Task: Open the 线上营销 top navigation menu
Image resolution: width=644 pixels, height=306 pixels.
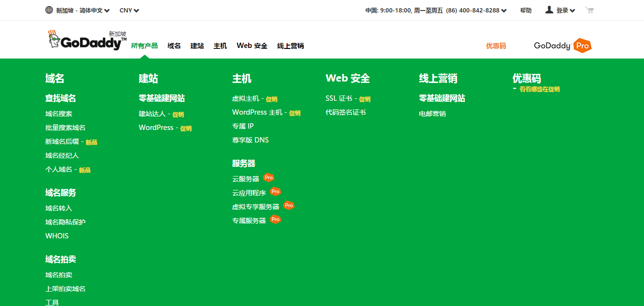Action: (x=290, y=46)
